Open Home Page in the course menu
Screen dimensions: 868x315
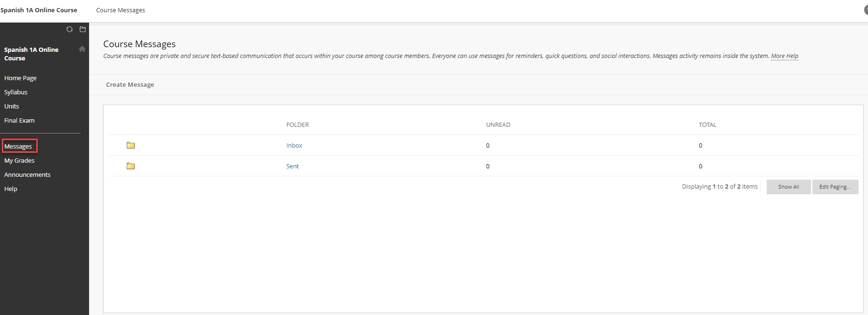[x=20, y=78]
